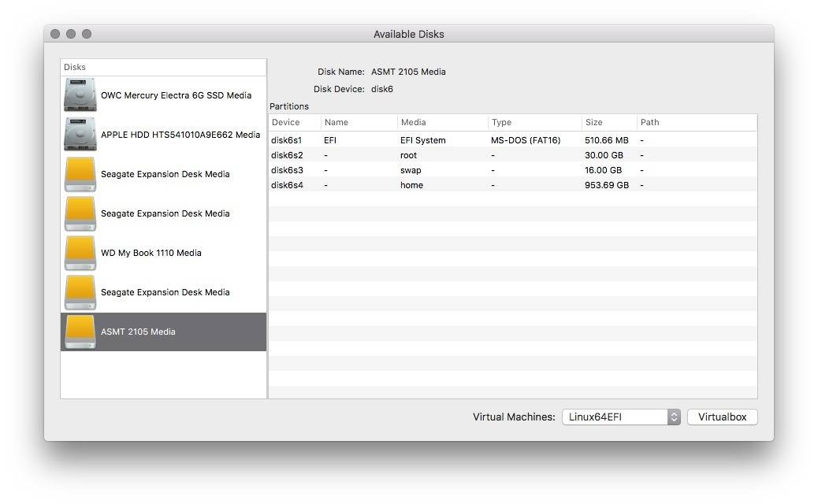The image size is (818, 504).
Task: Click the 510.66 MB size cell
Action: pyautogui.click(x=606, y=140)
